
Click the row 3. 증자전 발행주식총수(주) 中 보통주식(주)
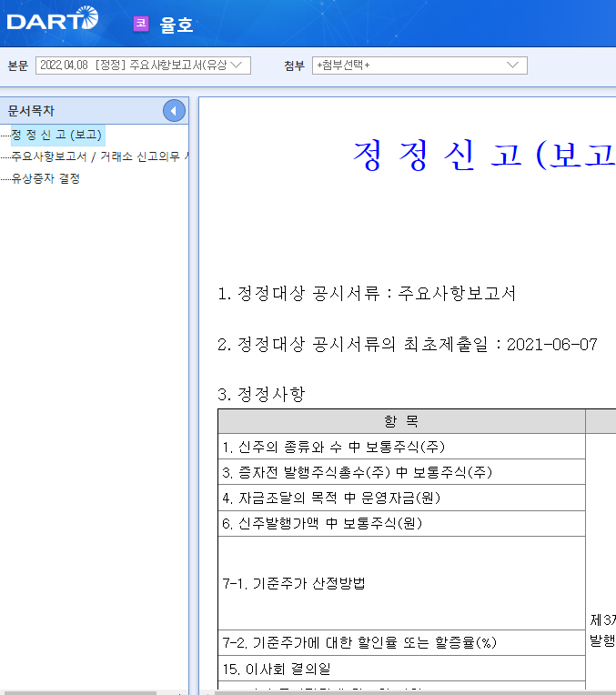pyautogui.click(x=402, y=472)
